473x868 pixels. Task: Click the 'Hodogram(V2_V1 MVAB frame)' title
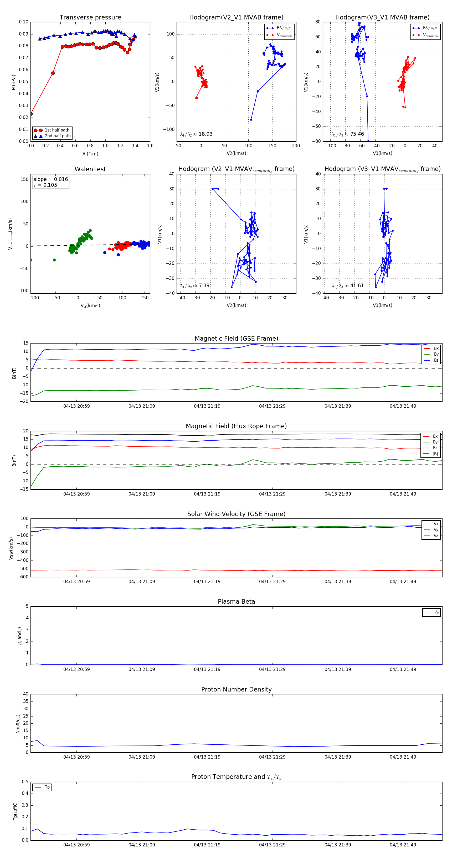click(236, 18)
